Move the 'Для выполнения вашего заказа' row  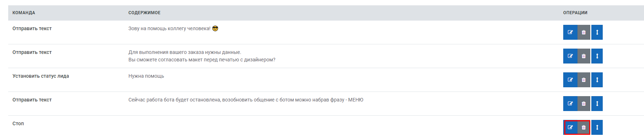[597, 56]
